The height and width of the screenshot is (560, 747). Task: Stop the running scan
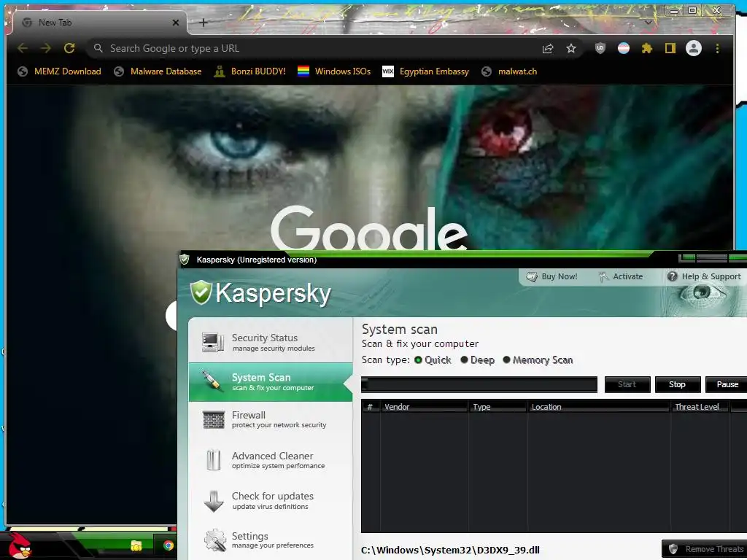pyautogui.click(x=677, y=384)
